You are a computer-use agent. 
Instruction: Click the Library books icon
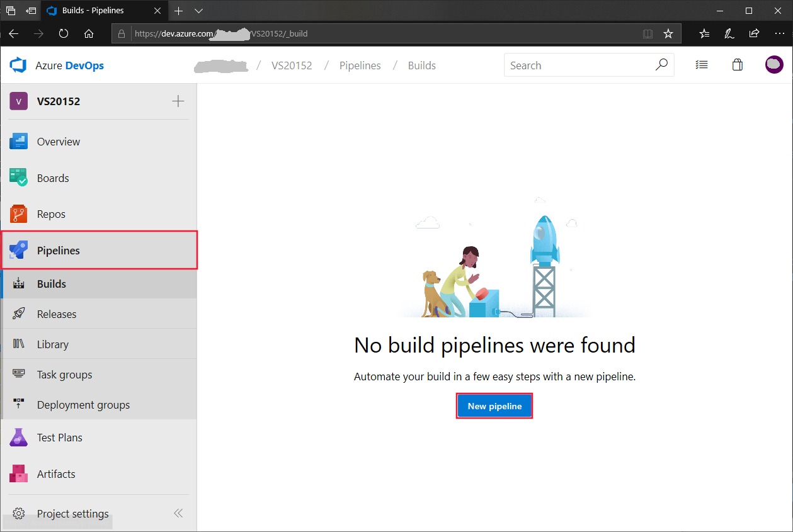click(18, 344)
